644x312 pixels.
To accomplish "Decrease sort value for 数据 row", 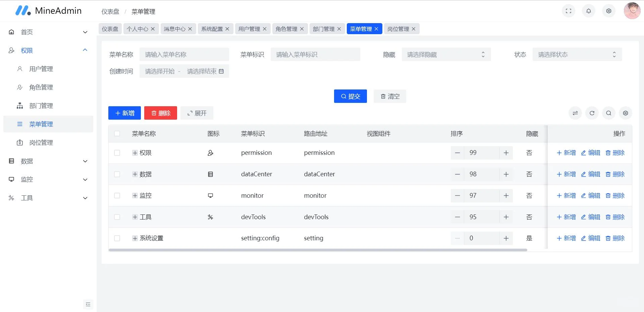I will coord(458,174).
